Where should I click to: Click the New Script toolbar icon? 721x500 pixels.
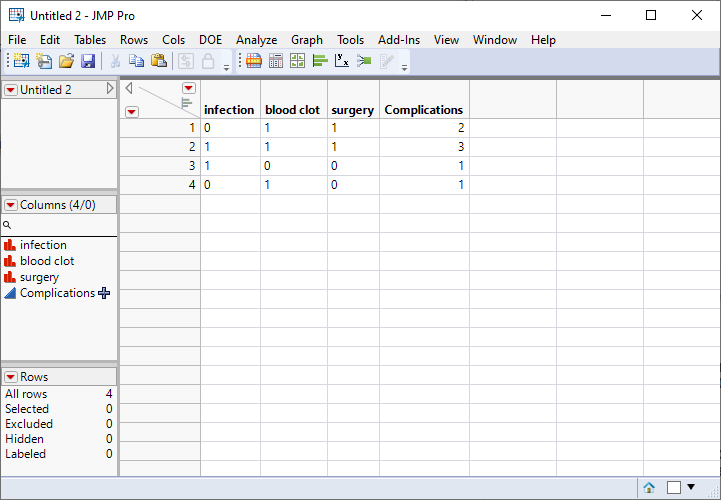coord(44,61)
